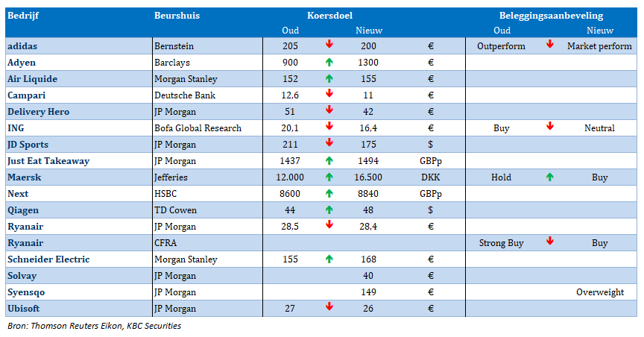The width and height of the screenshot is (644, 337).
Task: Click the red down arrow in Ryanair CFRA recommendation
Action: coord(550,242)
